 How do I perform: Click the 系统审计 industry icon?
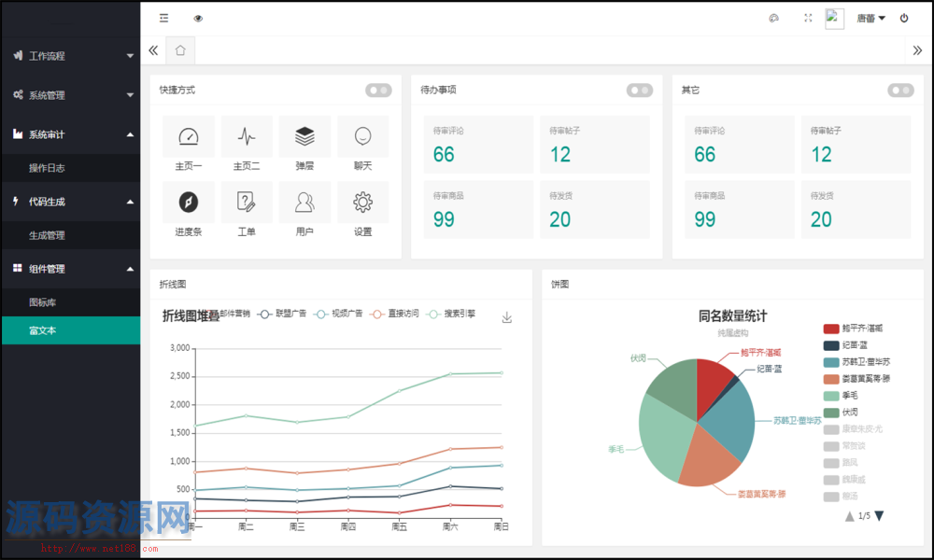pyautogui.click(x=18, y=133)
